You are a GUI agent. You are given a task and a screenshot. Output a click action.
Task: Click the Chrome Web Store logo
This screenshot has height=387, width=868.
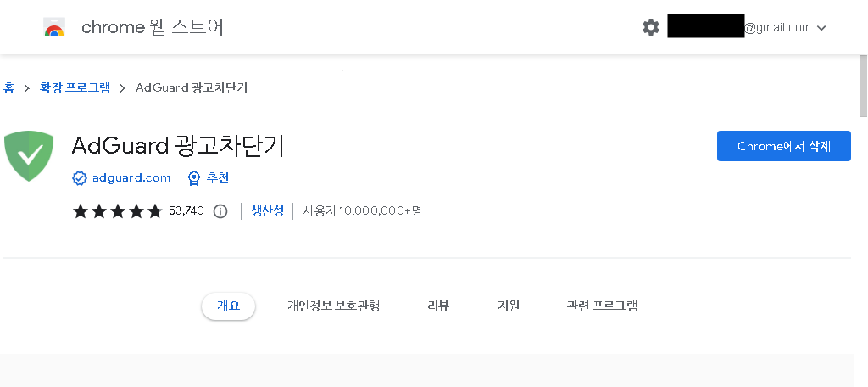54,27
